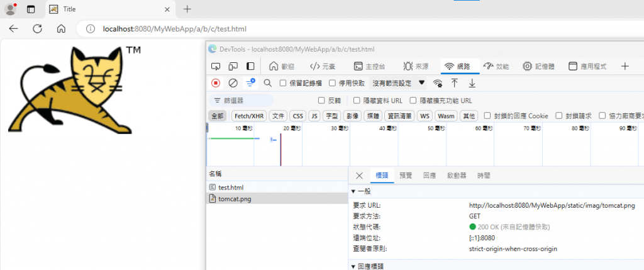Filter by 字型 font requests
This screenshot has height=270, width=644.
[332, 116]
